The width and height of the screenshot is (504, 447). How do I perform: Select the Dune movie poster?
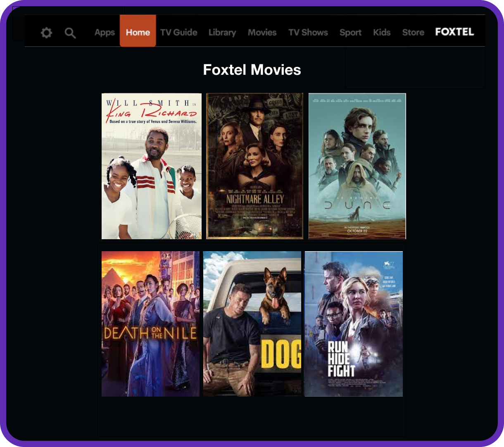[x=357, y=166]
